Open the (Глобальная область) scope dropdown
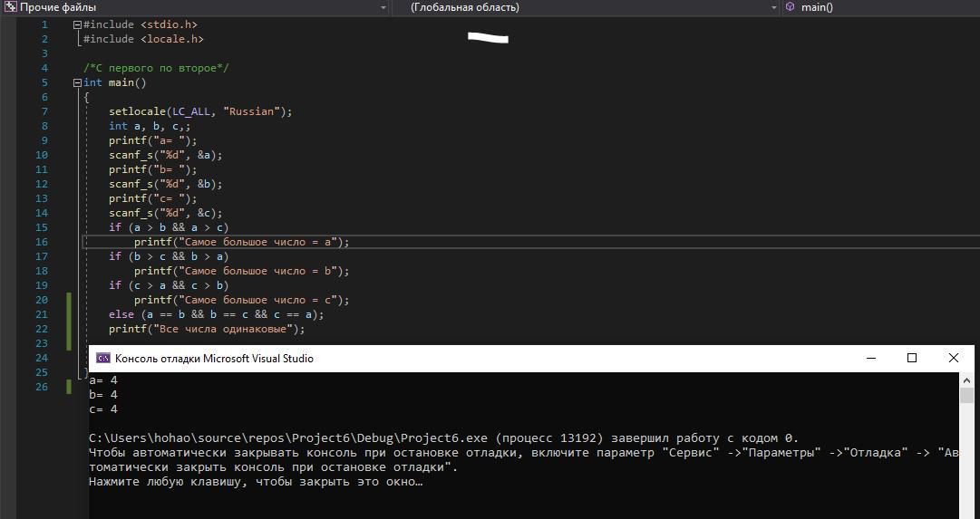The image size is (980, 519). [587, 7]
